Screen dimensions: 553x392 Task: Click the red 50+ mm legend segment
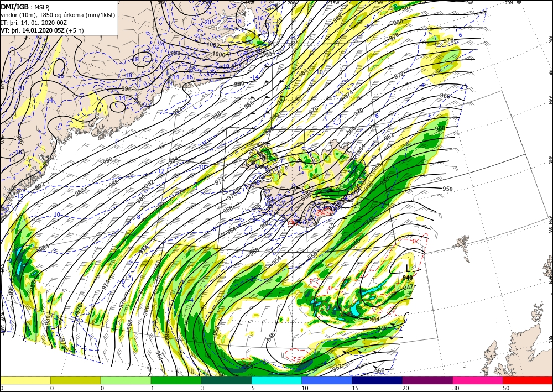pyautogui.click(x=528, y=380)
